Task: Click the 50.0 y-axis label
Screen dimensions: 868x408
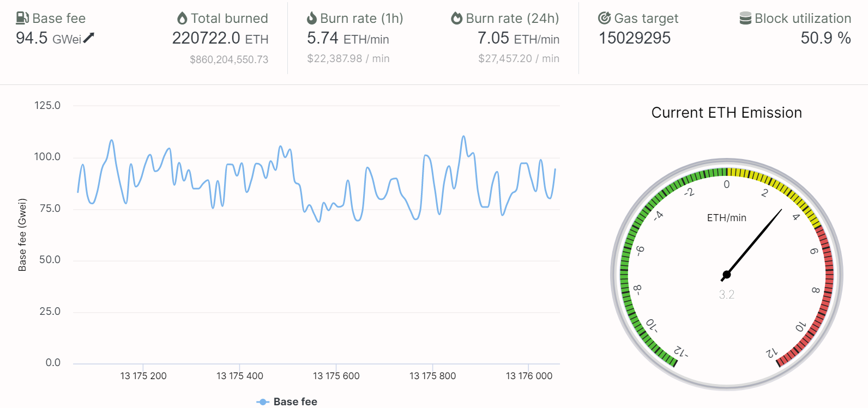Action: click(50, 260)
